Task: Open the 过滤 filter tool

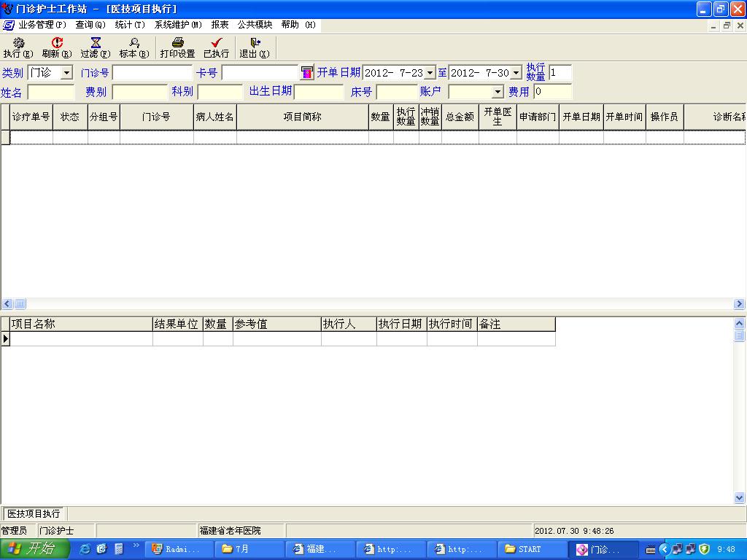Action: (x=96, y=48)
